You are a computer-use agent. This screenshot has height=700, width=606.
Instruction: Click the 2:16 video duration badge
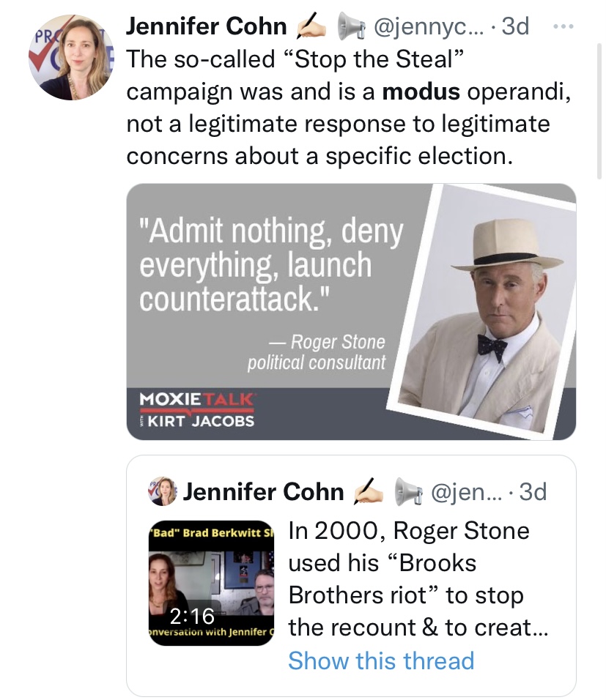point(192,617)
